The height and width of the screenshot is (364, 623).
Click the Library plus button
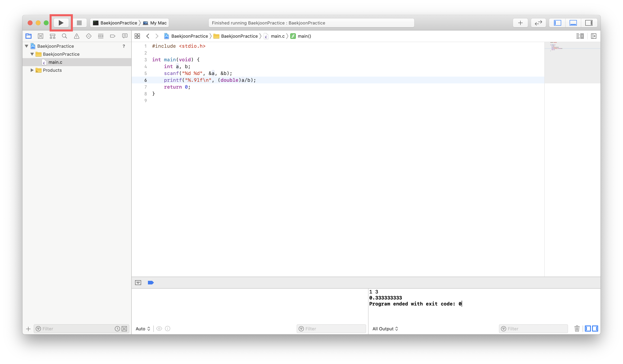click(x=520, y=23)
